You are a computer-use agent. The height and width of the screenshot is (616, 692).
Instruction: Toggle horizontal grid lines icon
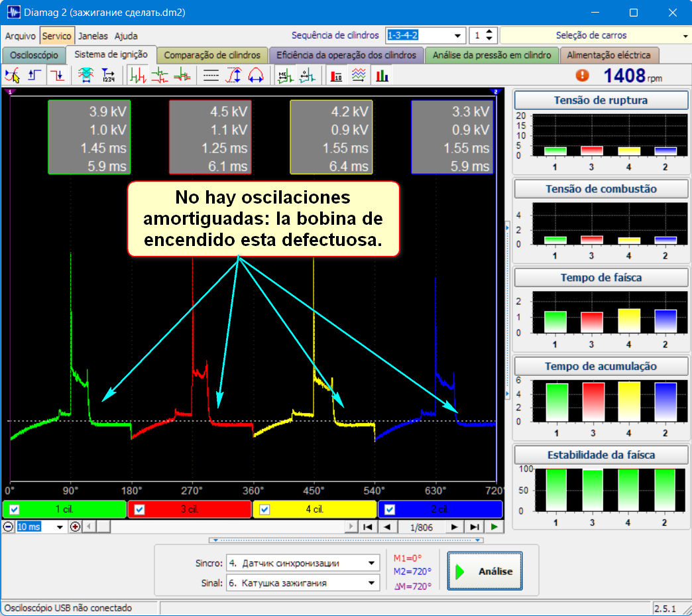point(211,76)
